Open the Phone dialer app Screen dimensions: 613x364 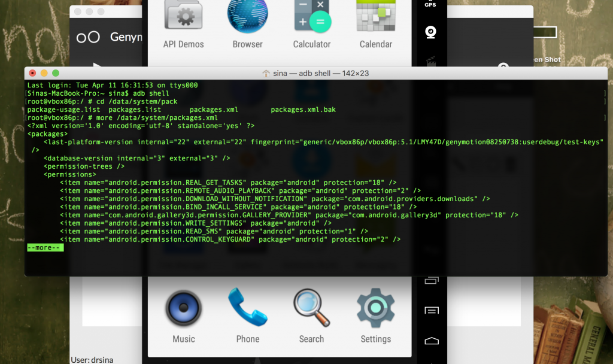tap(247, 316)
